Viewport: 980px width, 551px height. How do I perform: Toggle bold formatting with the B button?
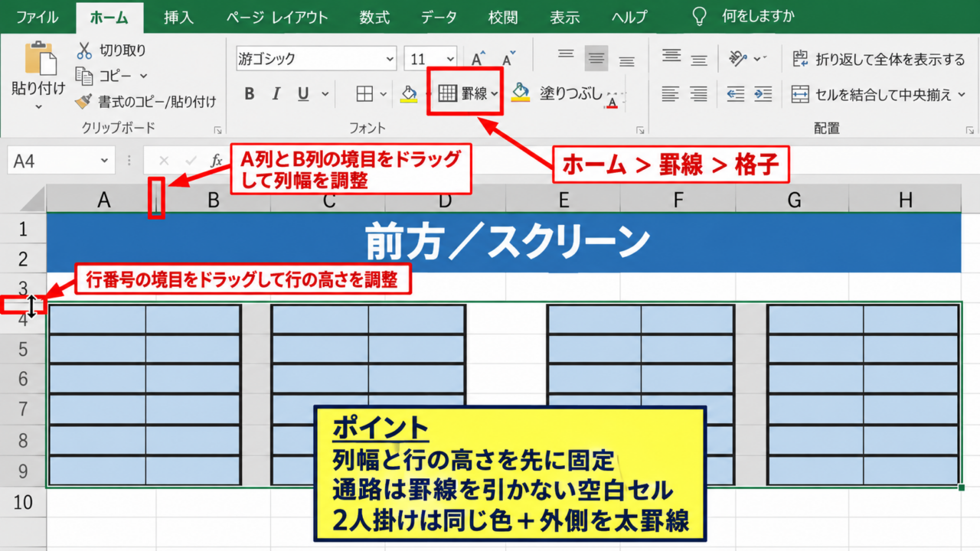pos(250,94)
